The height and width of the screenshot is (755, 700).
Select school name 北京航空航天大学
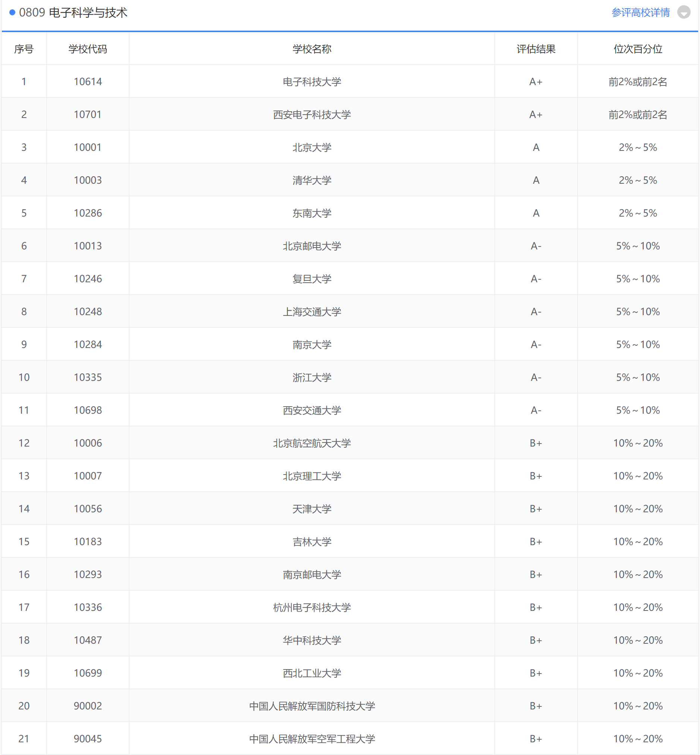312,443
